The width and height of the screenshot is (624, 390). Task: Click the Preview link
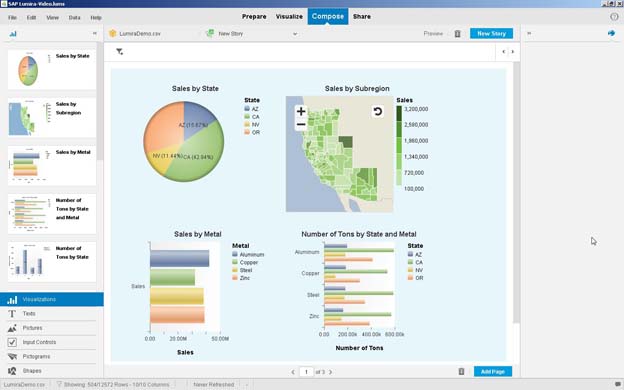pyautogui.click(x=433, y=33)
